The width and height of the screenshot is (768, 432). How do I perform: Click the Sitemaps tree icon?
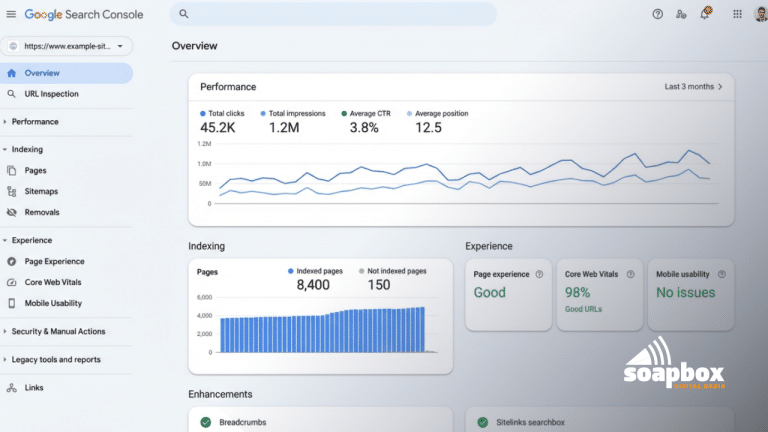[12, 192]
